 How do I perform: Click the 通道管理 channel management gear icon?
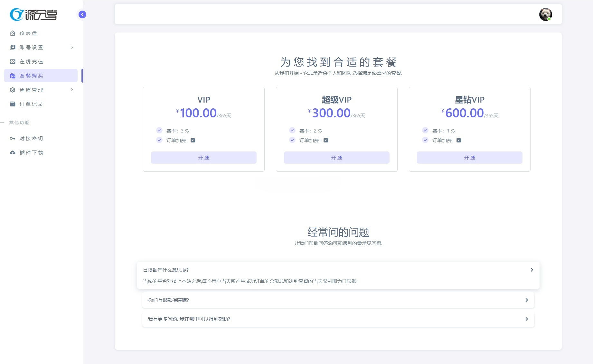point(12,90)
